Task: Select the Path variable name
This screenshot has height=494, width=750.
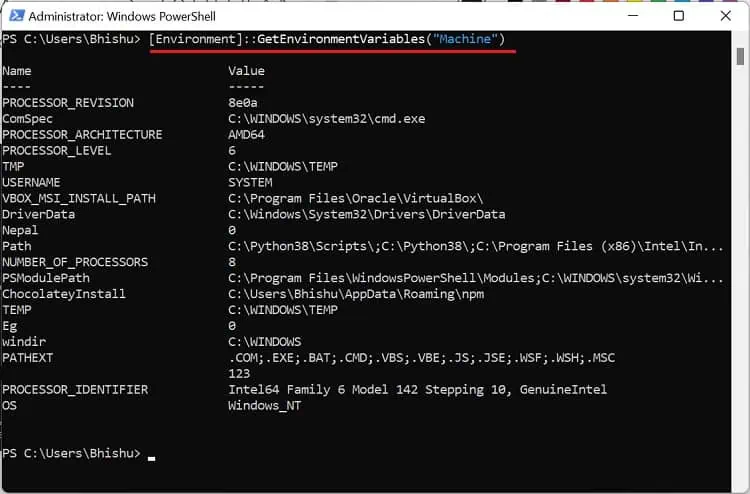Action: pos(17,246)
